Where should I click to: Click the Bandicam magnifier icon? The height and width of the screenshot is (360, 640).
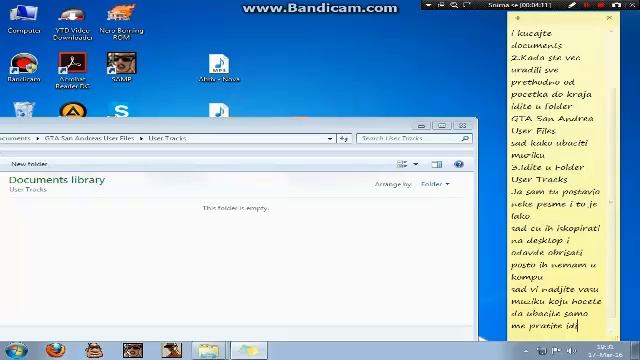(x=454, y=5)
